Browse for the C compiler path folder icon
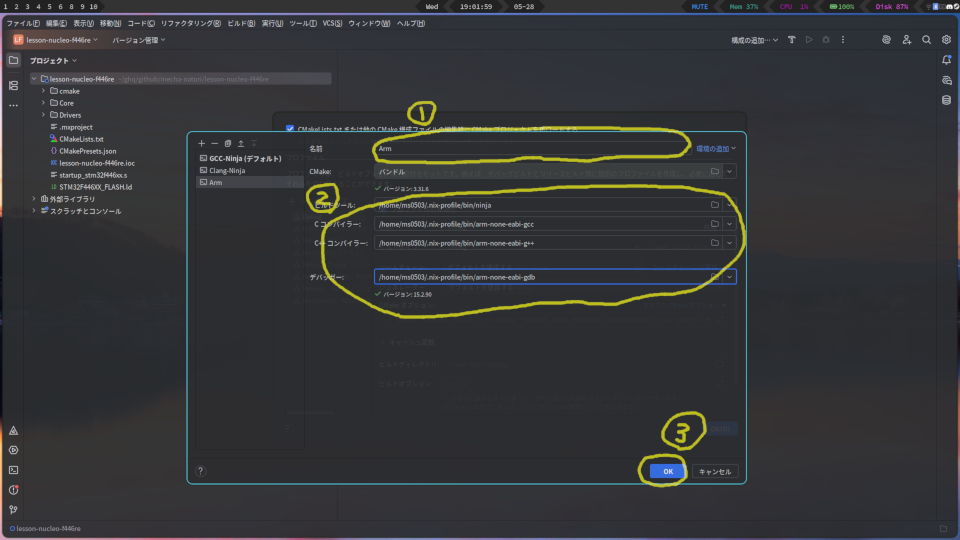The height and width of the screenshot is (540, 960). [x=715, y=223]
